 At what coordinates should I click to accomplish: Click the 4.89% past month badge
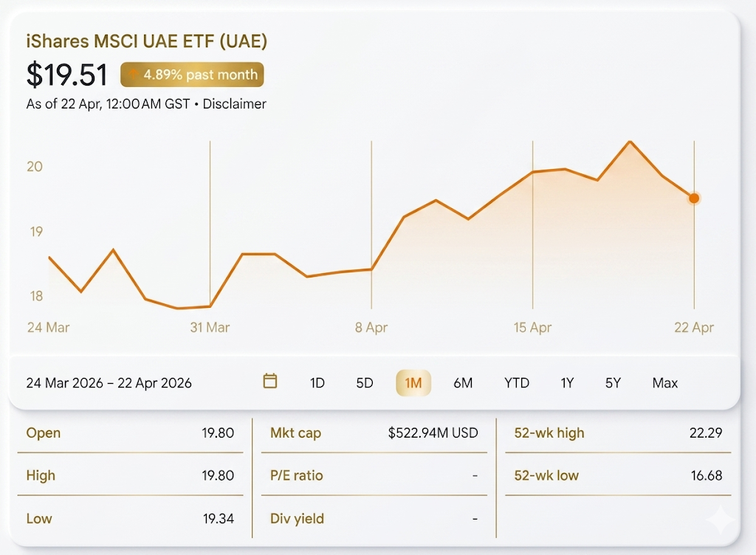click(192, 74)
